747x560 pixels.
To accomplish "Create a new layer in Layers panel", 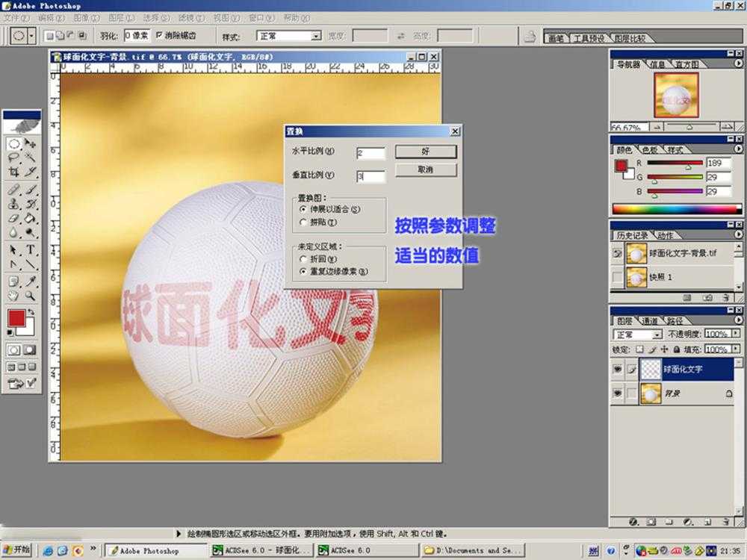I will pyautogui.click(x=708, y=522).
